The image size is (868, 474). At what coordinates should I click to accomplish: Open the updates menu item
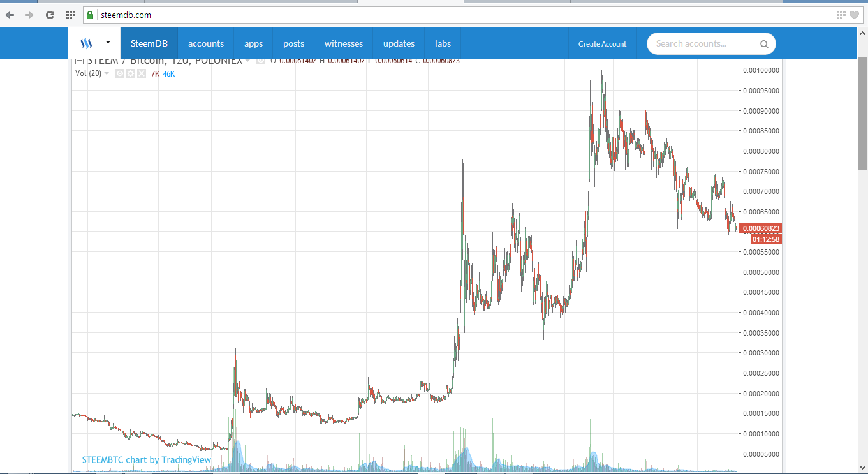(x=399, y=43)
